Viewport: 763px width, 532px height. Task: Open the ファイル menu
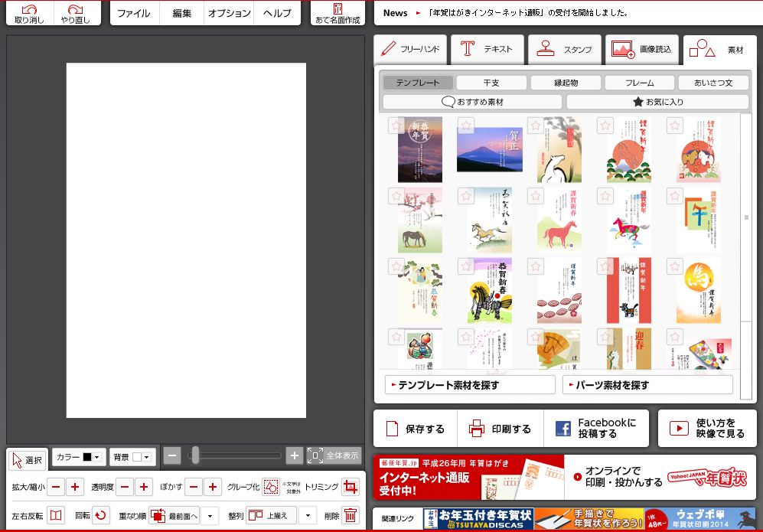point(134,13)
